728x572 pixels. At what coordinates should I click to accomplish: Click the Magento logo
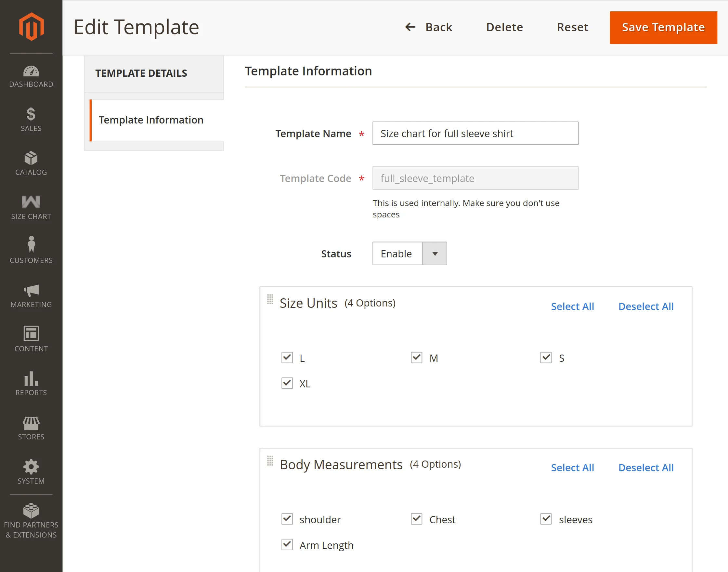click(31, 27)
